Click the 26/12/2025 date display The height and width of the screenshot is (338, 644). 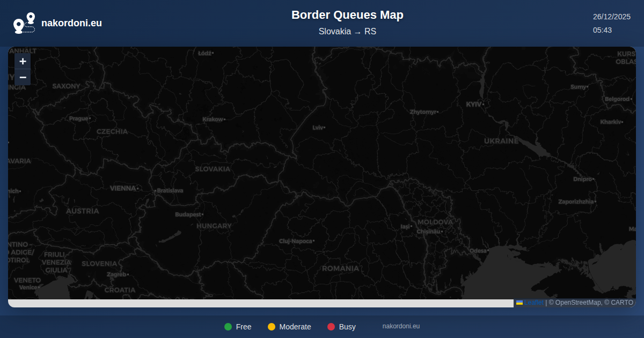tap(612, 17)
